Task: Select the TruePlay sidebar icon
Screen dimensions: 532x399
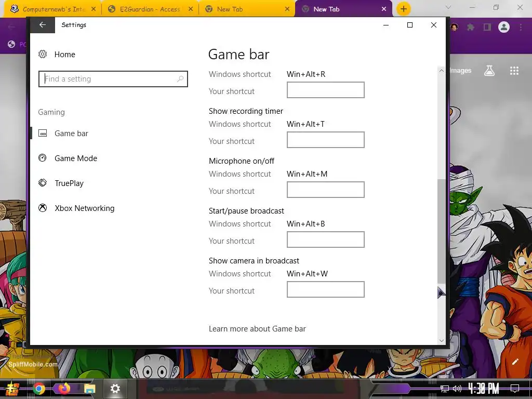Action: (x=43, y=183)
